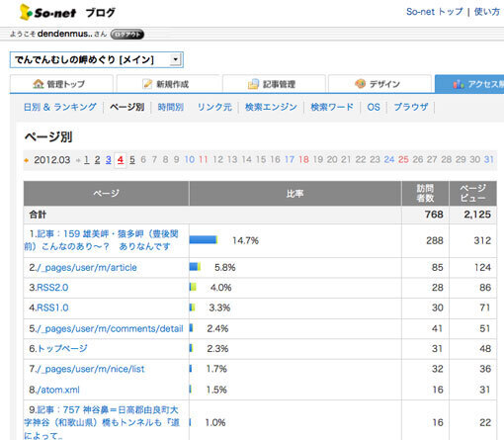504x440 pixels.
Task: Click the 3.3% ratio text
Action: [x=219, y=308]
